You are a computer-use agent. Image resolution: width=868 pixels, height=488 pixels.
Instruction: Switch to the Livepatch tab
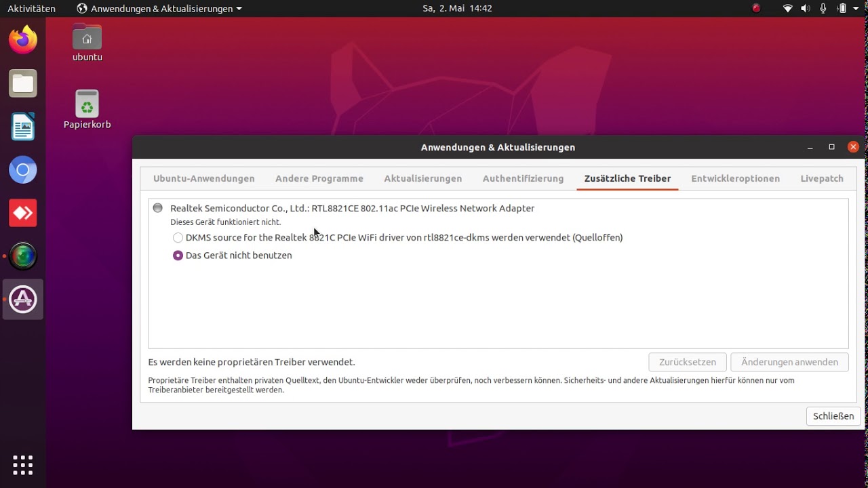[822, 178]
